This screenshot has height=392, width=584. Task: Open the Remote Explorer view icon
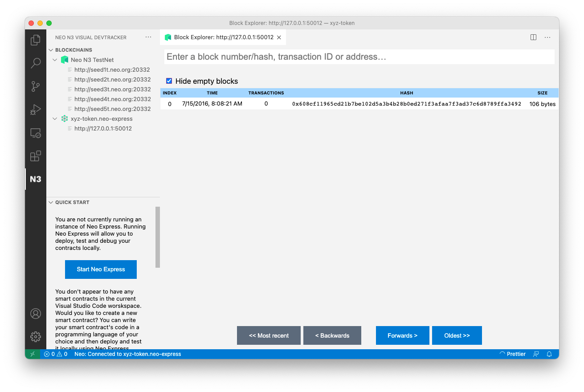(36, 133)
